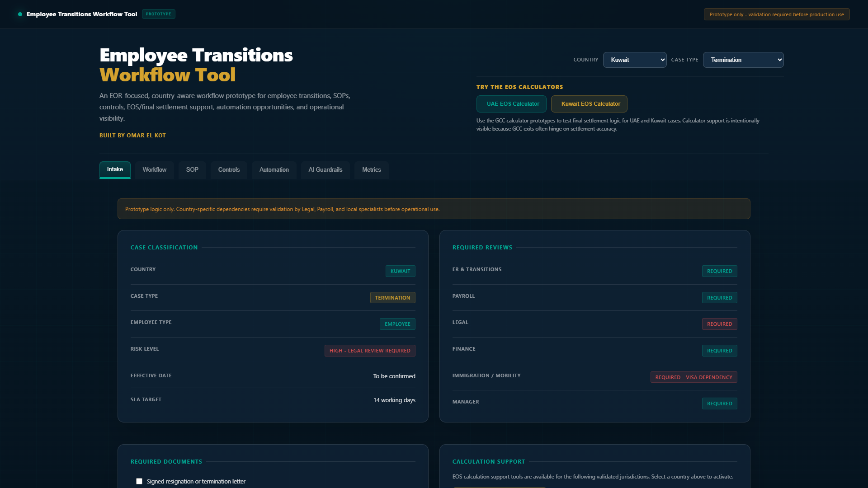The width and height of the screenshot is (868, 488).
Task: Open the Controls tab
Action: click(x=229, y=170)
